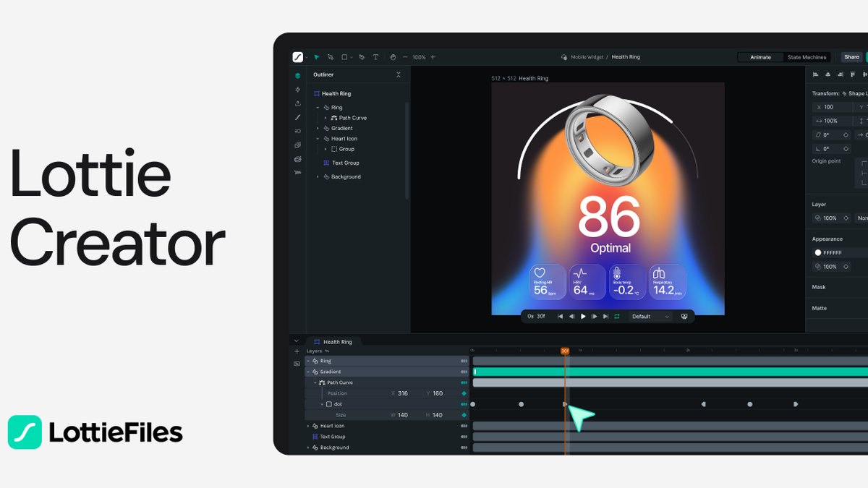The image size is (868, 488).
Task: Click the FFFFFF white color swatch
Action: click(818, 252)
